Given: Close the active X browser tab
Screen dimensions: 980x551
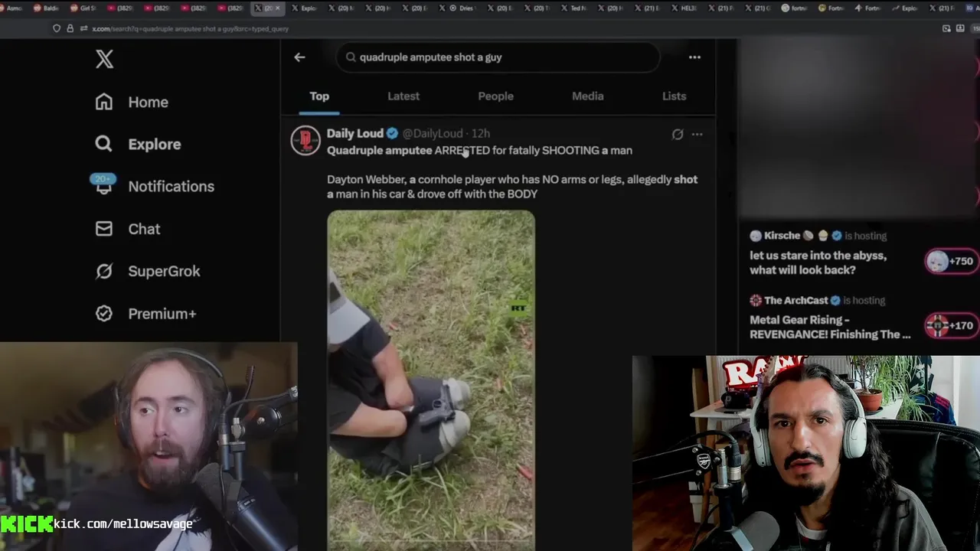Looking at the screenshot, I should (278, 8).
